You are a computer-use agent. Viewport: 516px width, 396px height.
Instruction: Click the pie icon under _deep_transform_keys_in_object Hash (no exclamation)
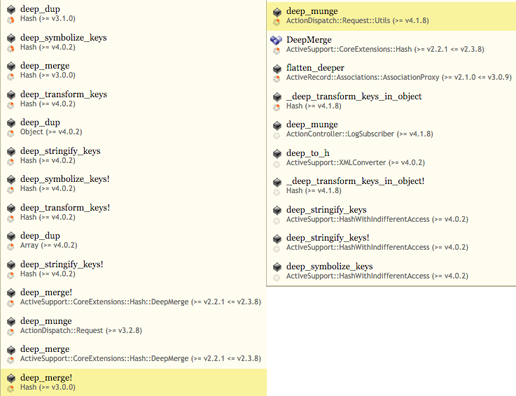(x=277, y=107)
